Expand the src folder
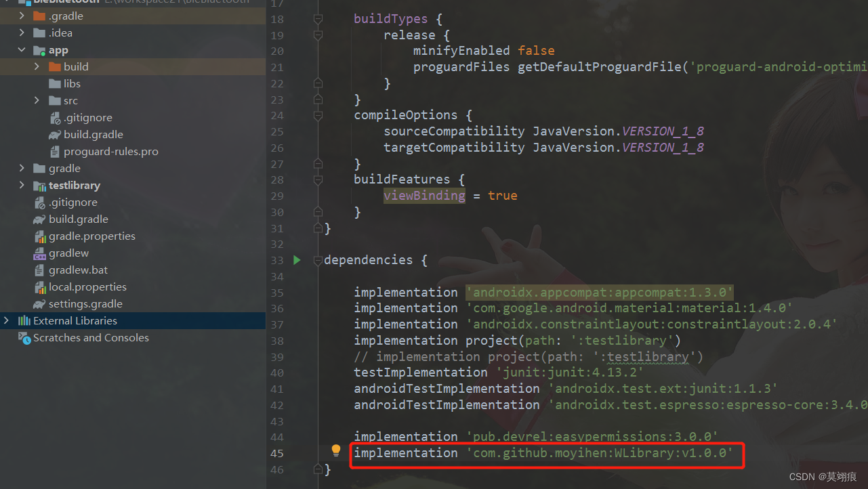868x489 pixels. pos(37,100)
